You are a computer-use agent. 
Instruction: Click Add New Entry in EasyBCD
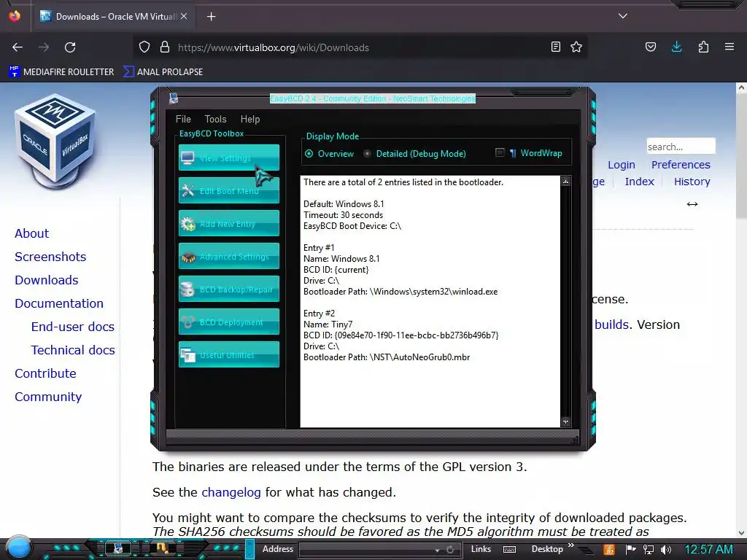[x=228, y=223]
